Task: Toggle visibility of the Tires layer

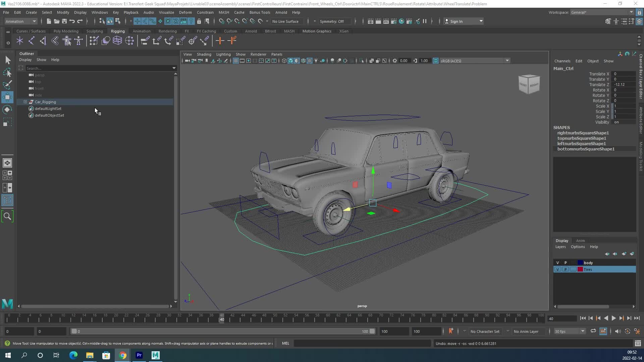Action: point(557,269)
